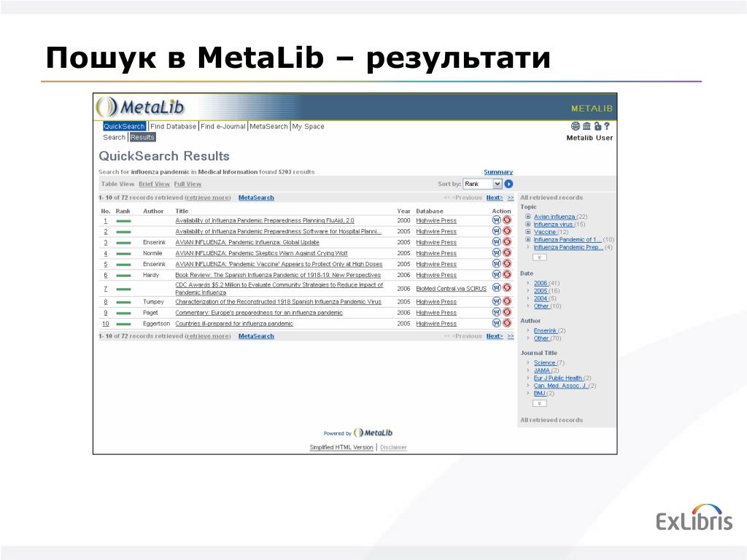747x560 pixels.
Task: Click the padlock login icon
Action: 597,126
